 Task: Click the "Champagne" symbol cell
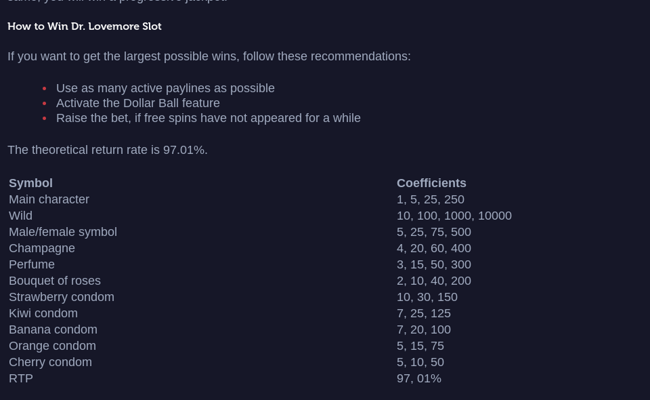[x=42, y=248]
